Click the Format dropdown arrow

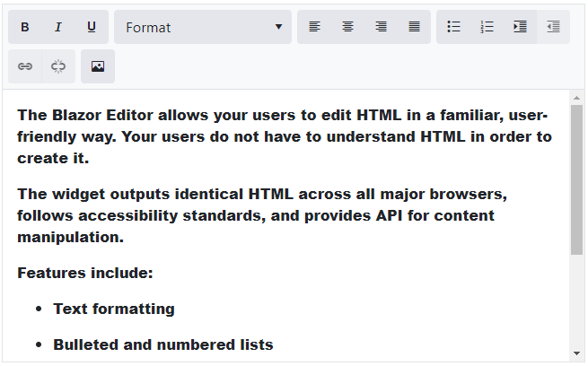coord(278,27)
